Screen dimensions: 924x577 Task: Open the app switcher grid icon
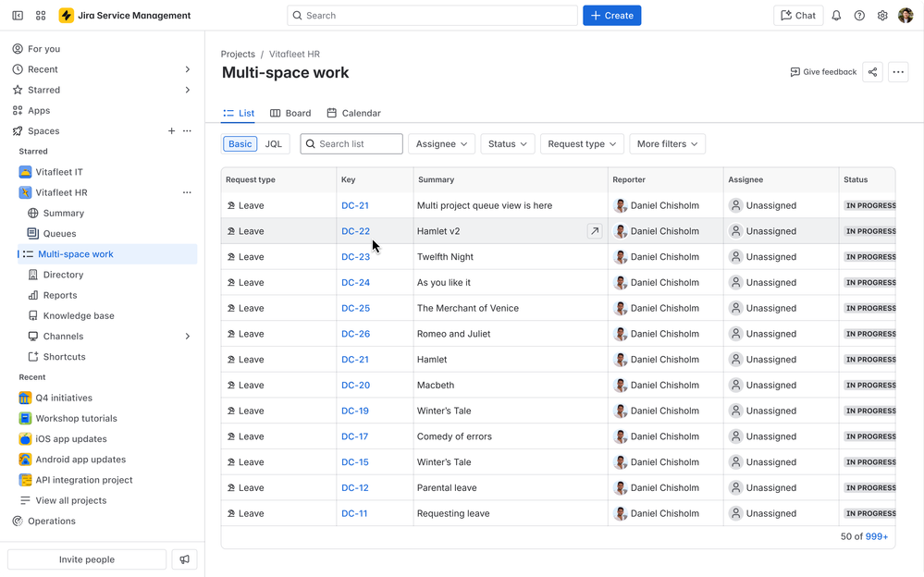[41, 16]
